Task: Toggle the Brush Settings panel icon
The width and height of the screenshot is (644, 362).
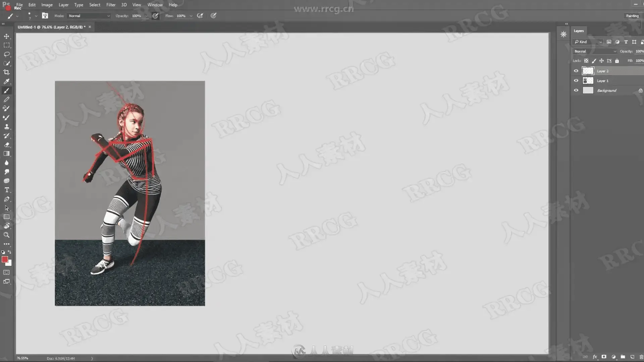Action: coord(45,16)
